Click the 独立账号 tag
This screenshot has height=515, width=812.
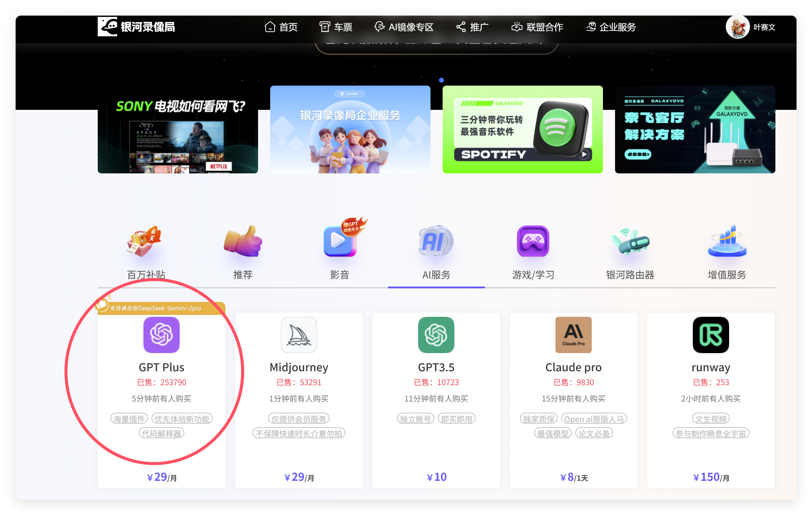point(415,419)
